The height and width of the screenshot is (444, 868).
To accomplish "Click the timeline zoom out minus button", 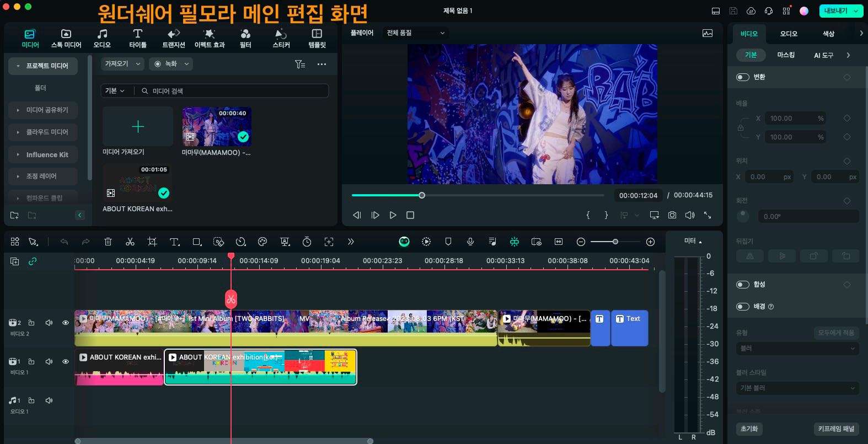I will click(x=581, y=242).
